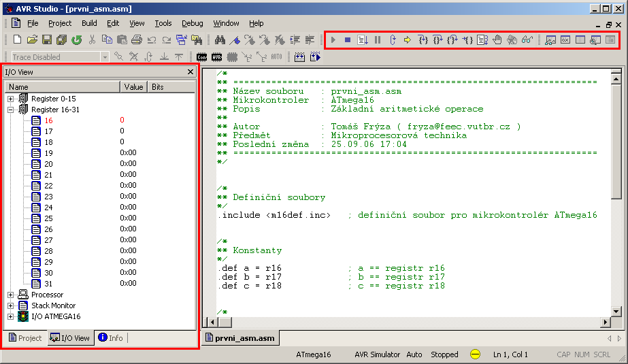This screenshot has height=364, width=628.
Task: Close the I/O View panel
Action: click(191, 71)
